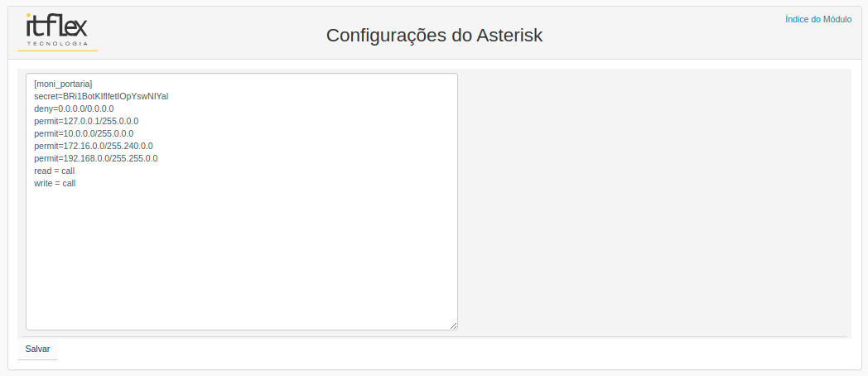
Task: Click the permit=10.0.0.0/255.0.0.0 entry
Action: pyautogui.click(x=84, y=133)
